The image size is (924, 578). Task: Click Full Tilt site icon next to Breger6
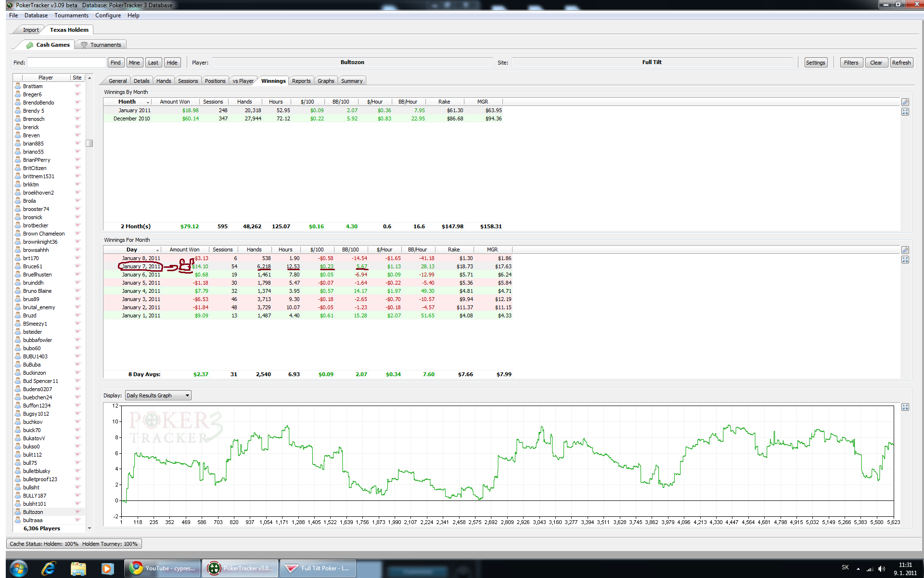point(77,94)
